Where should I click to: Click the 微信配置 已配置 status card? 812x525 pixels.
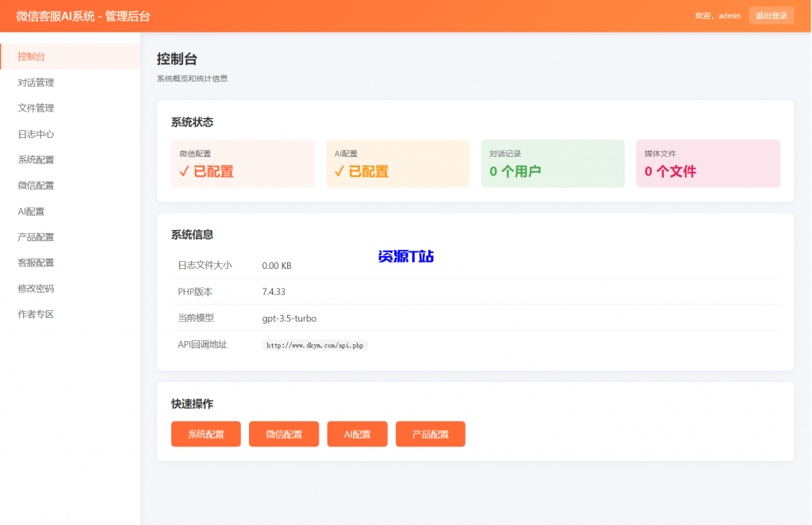[x=243, y=163]
